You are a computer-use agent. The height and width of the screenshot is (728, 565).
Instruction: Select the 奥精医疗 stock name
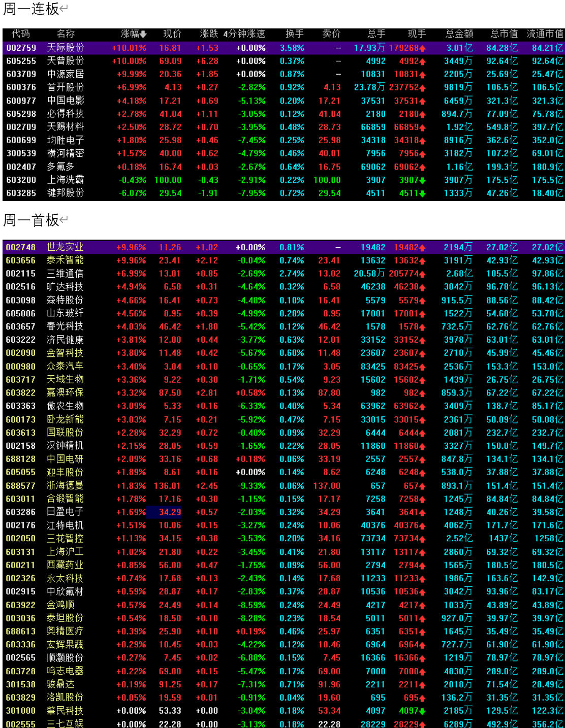coord(66,631)
